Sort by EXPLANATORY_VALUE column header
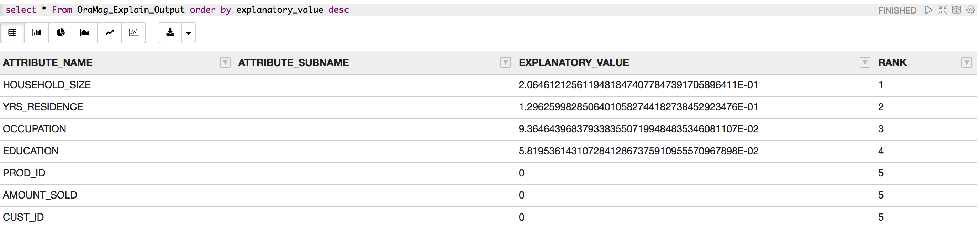980x227 pixels. tap(574, 63)
